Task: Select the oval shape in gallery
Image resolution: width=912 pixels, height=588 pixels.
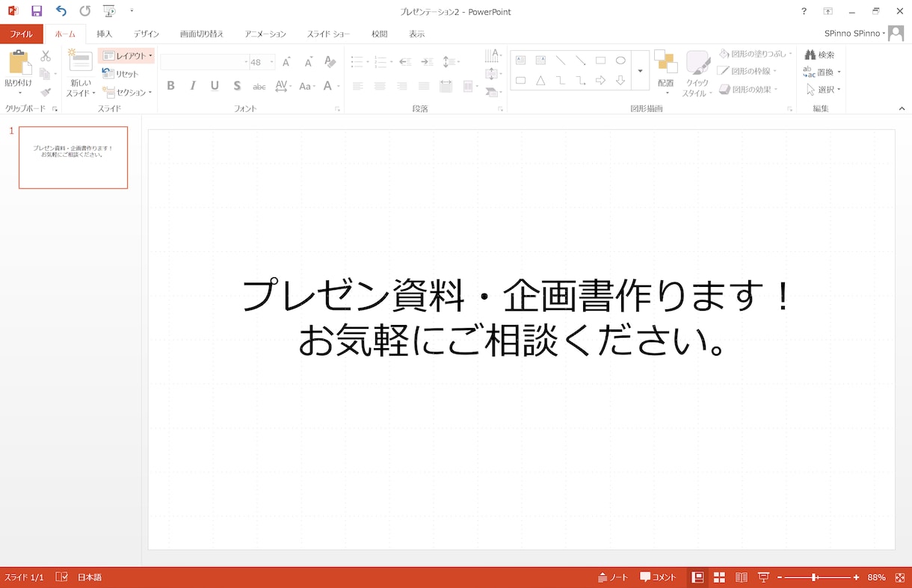Action: click(620, 61)
